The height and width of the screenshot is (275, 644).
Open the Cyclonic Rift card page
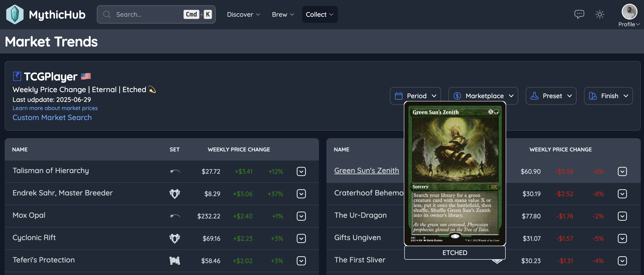pyautogui.click(x=34, y=237)
